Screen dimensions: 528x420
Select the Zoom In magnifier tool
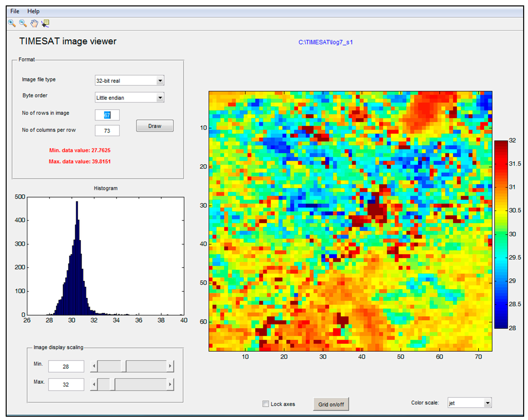[12, 23]
